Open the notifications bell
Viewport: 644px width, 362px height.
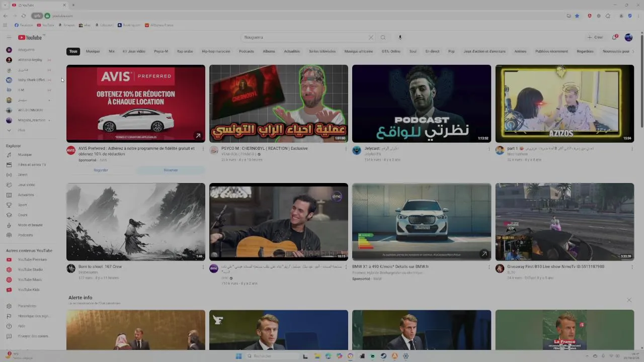[x=614, y=37]
